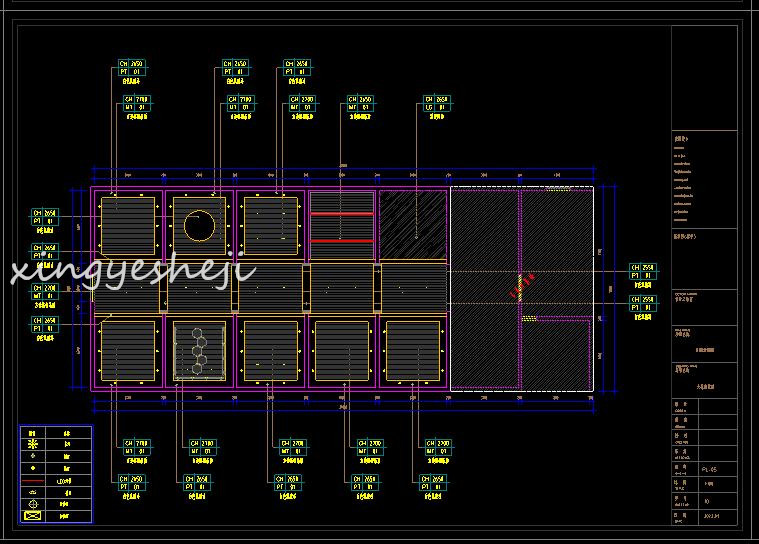Viewport: 759px width, 544px height.
Task: Click the sun-shaped light symbol in legend
Action: click(x=33, y=443)
